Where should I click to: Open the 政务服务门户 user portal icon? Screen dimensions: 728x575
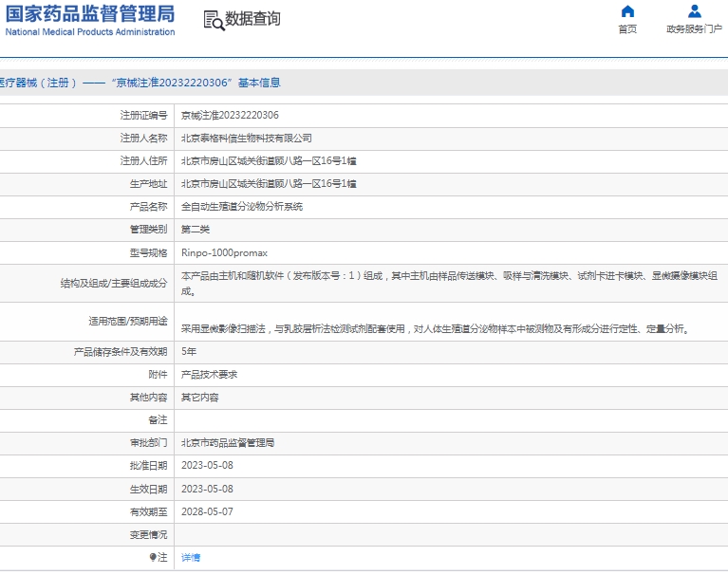pos(694,11)
